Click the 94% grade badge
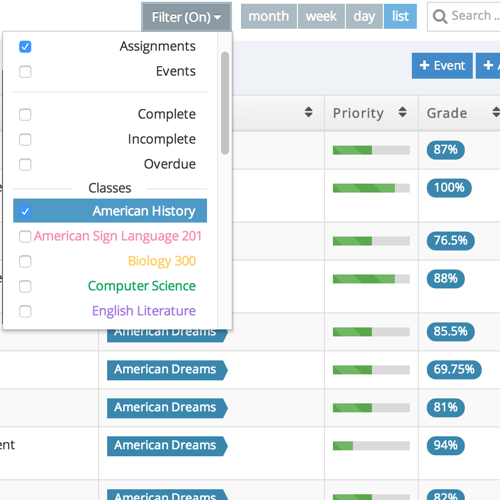The image size is (500, 500). 445,445
